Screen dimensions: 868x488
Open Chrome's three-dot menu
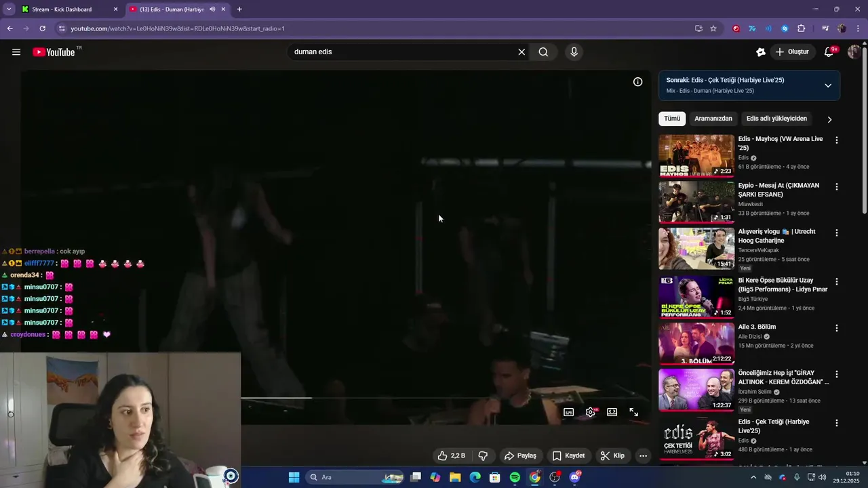858,28
